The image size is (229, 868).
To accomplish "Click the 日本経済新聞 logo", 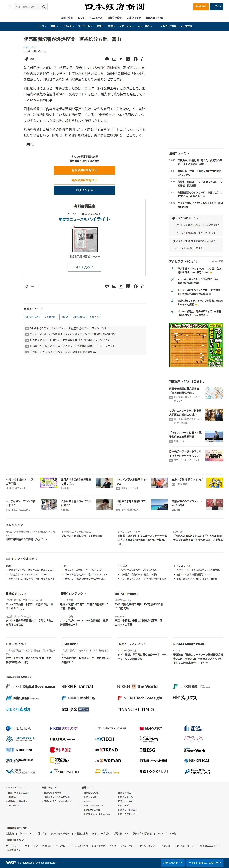I will (x=114, y=7).
